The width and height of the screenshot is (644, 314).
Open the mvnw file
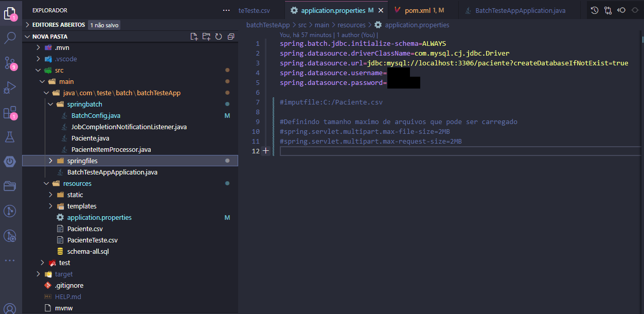pos(64,308)
